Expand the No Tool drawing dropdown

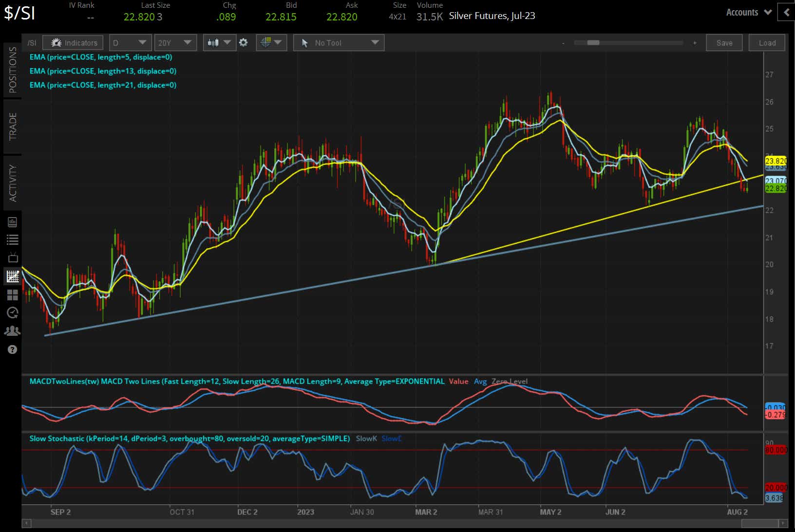tap(339, 43)
